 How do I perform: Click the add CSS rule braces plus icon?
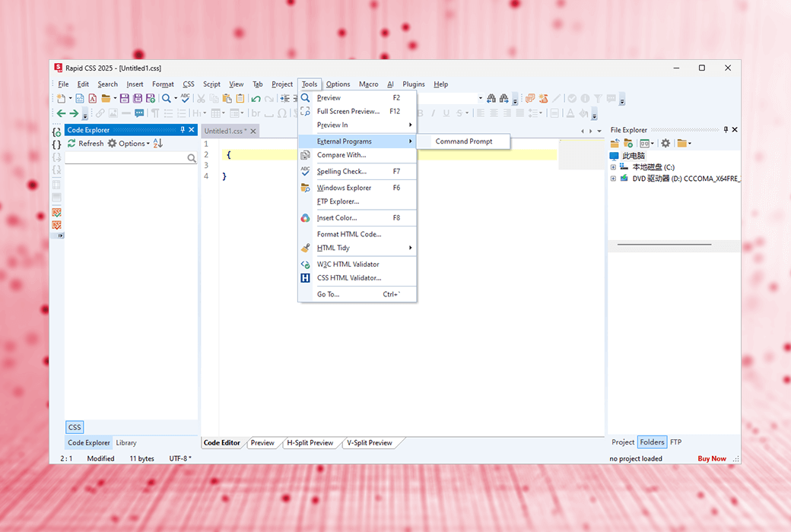pos(56,132)
